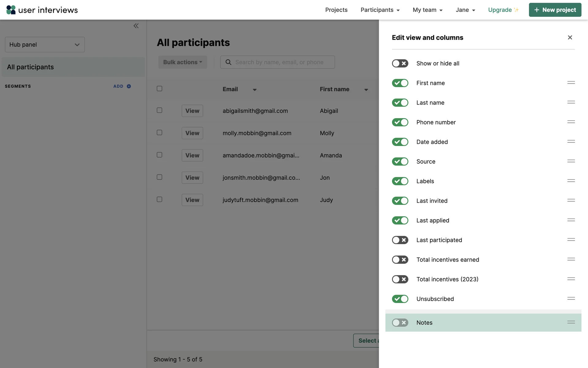This screenshot has height=368, width=588.
Task: Toggle Show or hide all switch
Action: click(400, 63)
